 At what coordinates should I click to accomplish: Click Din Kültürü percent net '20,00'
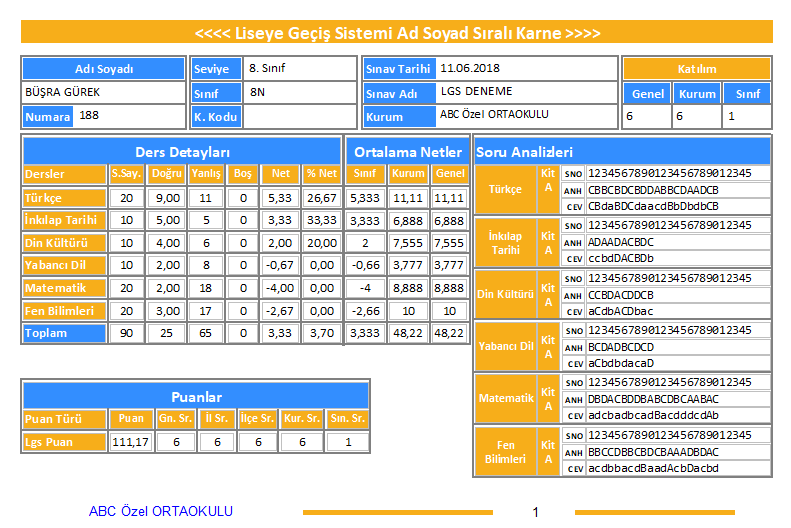click(x=322, y=243)
